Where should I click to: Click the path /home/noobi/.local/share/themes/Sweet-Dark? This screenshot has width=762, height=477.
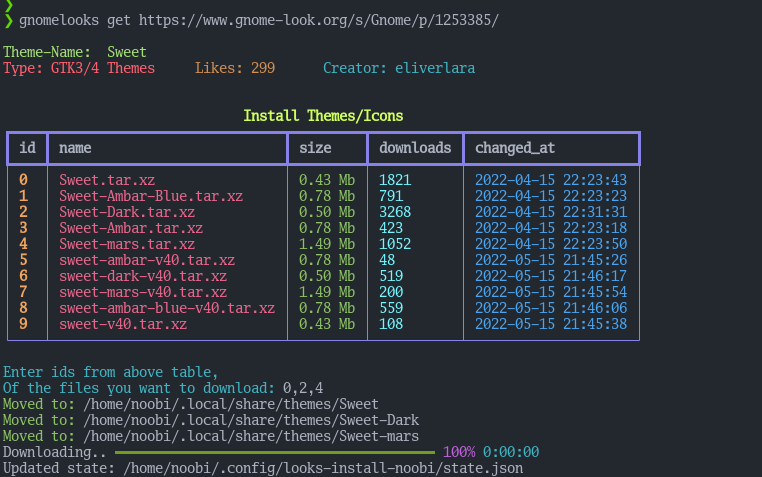(251, 420)
